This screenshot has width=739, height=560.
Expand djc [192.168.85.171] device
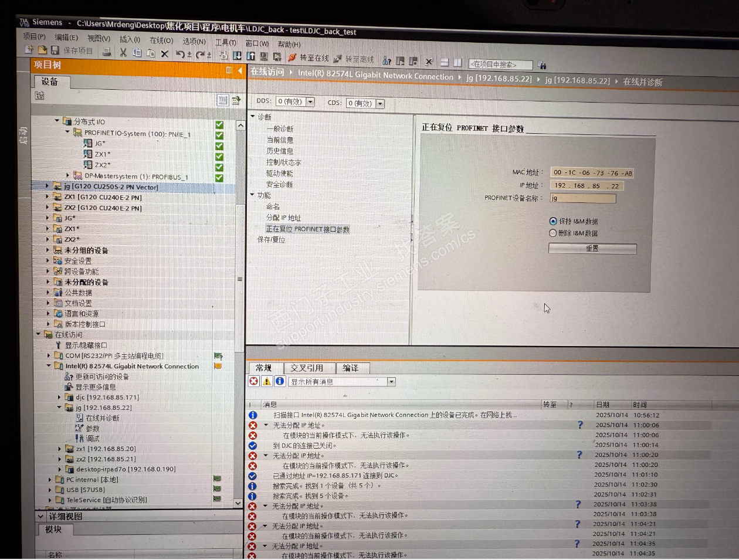click(x=59, y=397)
